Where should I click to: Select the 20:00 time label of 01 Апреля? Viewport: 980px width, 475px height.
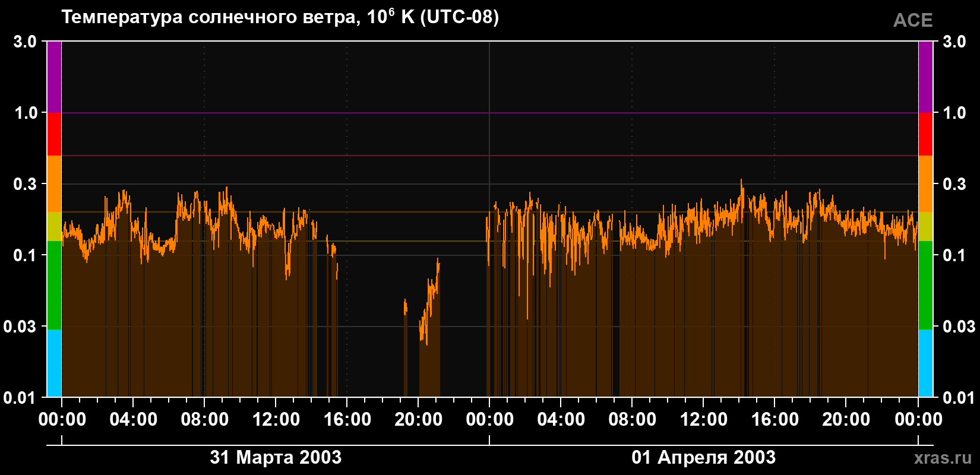[846, 420]
